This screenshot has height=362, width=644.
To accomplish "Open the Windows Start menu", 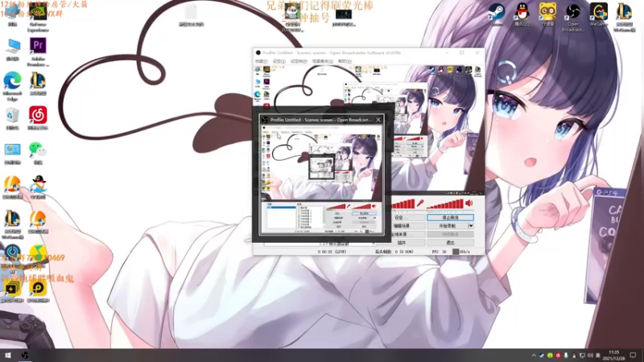I will [8, 355].
